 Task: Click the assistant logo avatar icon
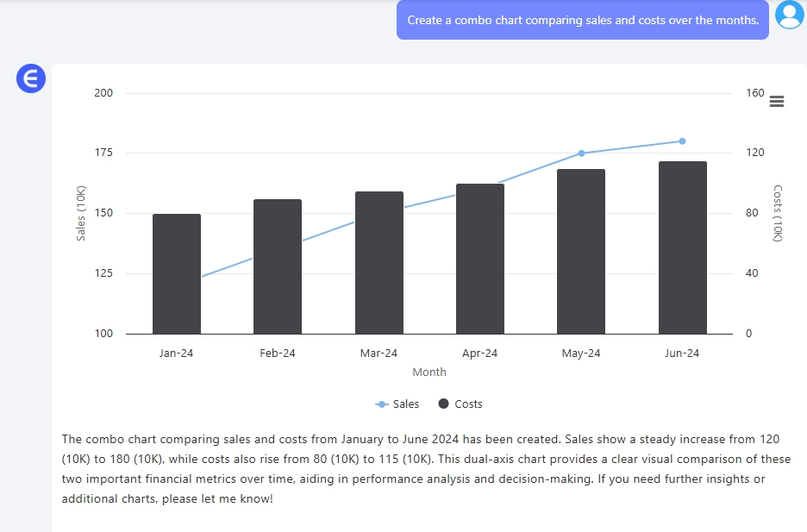point(30,80)
